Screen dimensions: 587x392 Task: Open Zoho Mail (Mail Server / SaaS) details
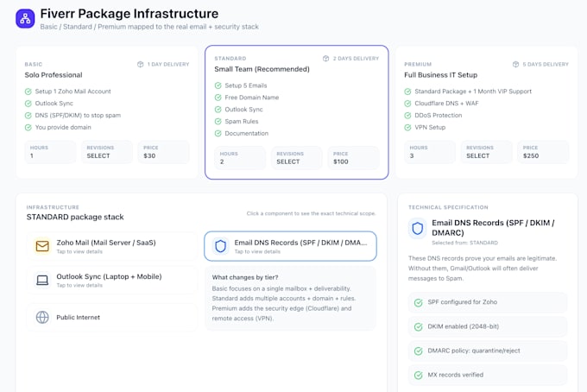click(x=111, y=246)
